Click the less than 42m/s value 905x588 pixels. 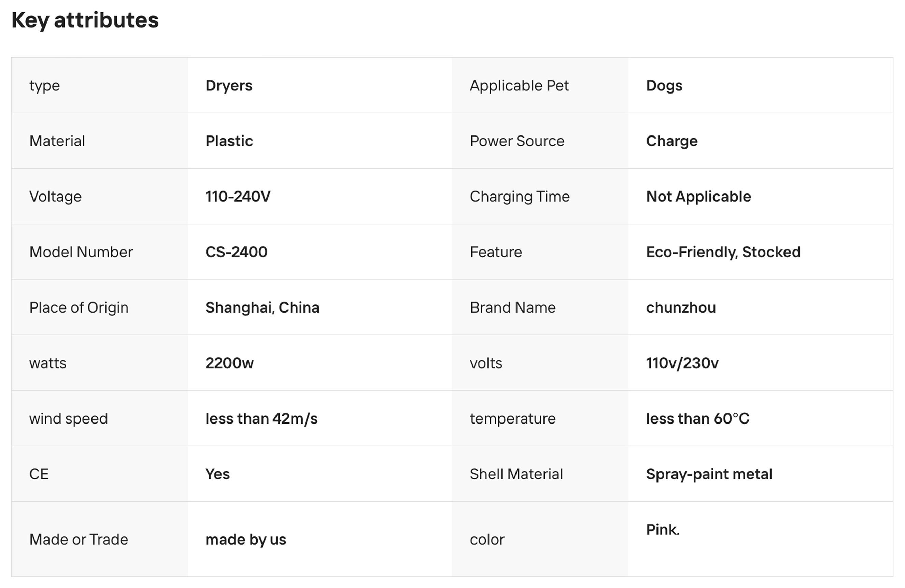coord(261,418)
